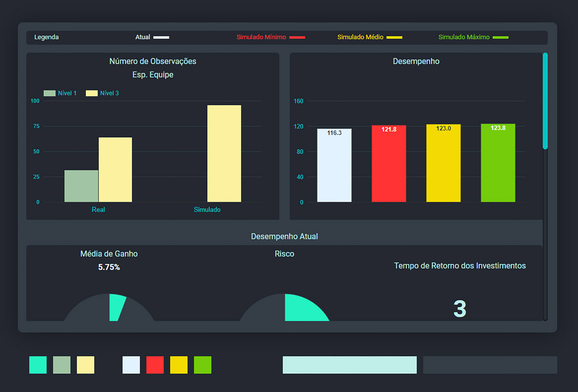
Task: Toggle the Nível 3 legend item
Action: click(102, 93)
